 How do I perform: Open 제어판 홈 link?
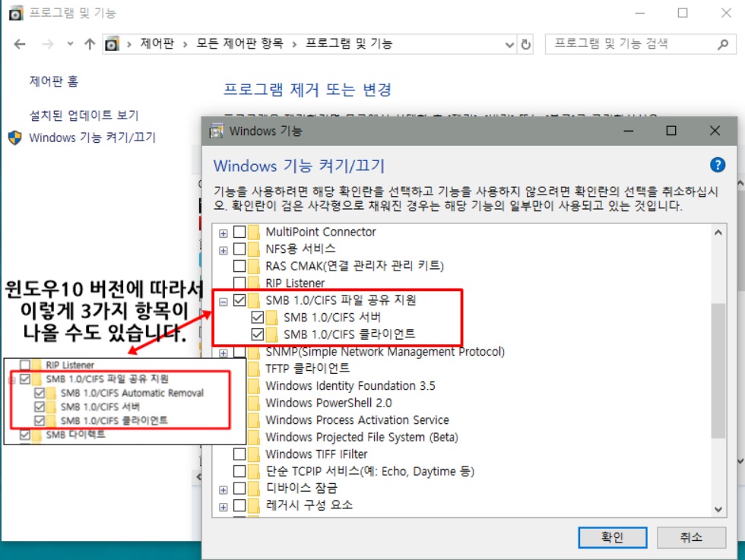pos(54,81)
